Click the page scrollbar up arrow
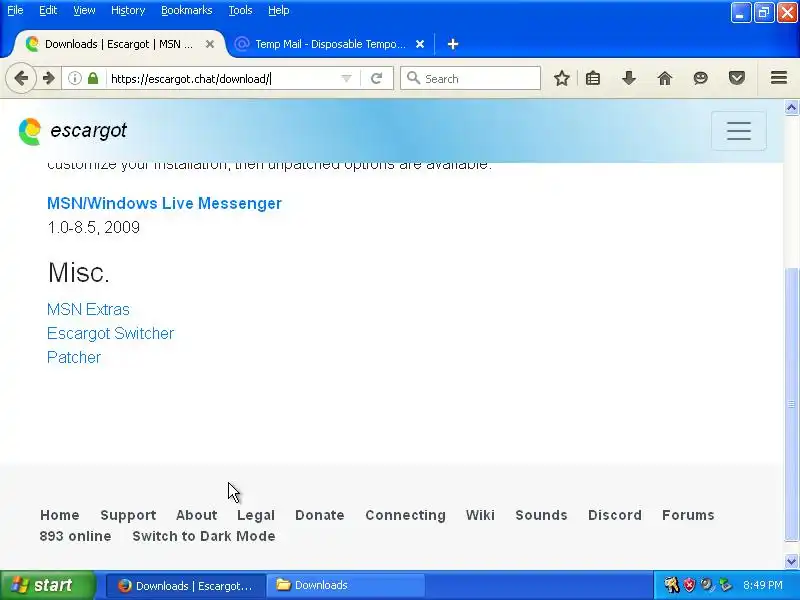This screenshot has width=800, height=600. pyautogui.click(x=791, y=108)
